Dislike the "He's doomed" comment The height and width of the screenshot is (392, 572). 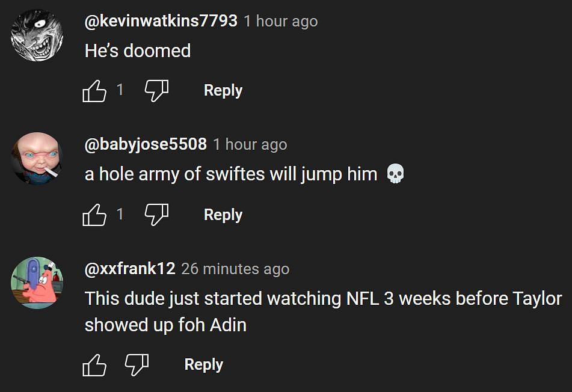tap(156, 91)
